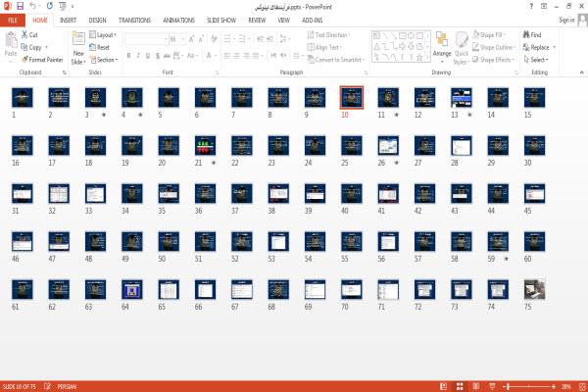Toggle Bold formatting

pyautogui.click(x=128, y=56)
